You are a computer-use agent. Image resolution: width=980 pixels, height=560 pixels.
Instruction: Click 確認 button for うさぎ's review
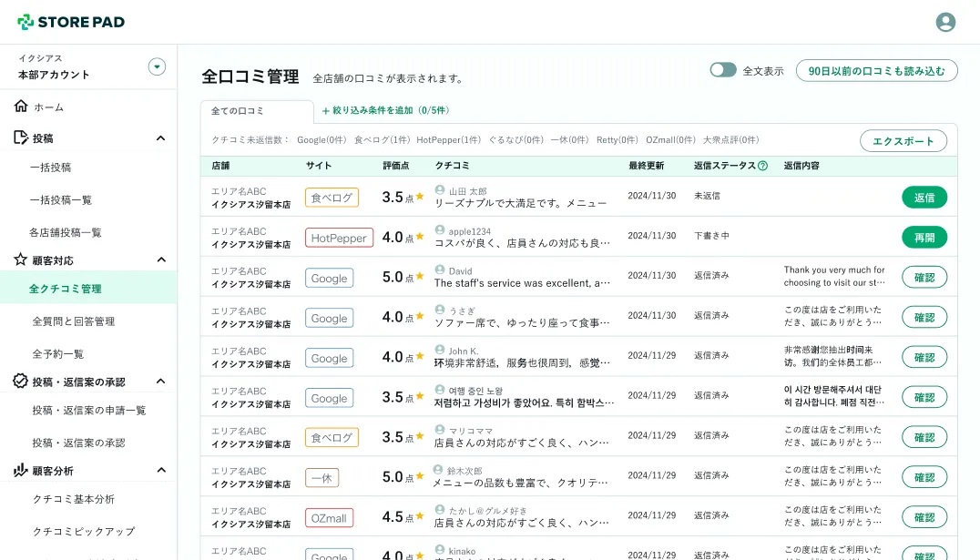[x=924, y=318]
